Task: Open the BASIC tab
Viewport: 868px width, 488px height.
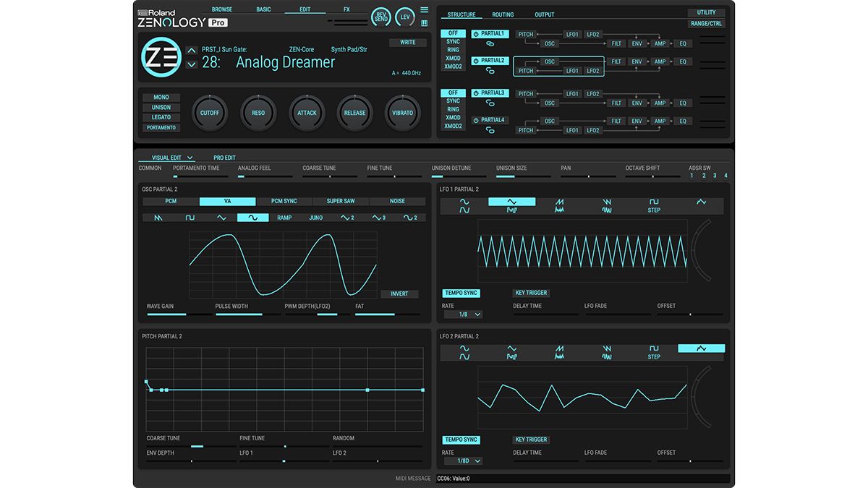Action: 263,9
